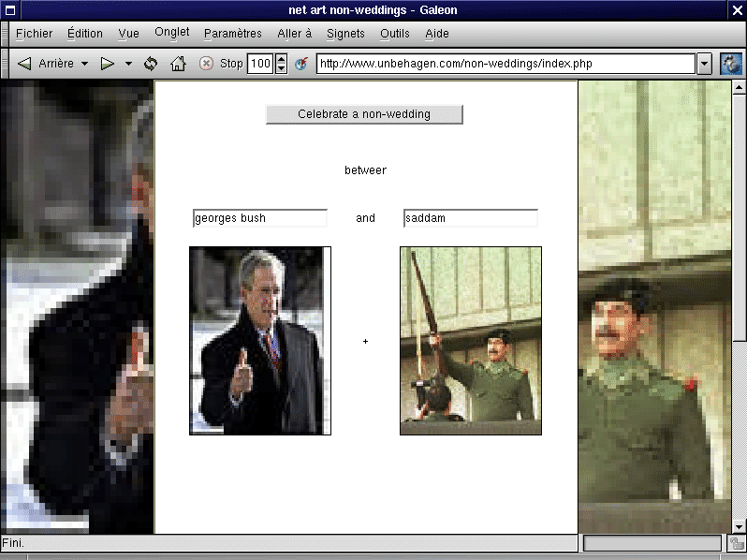
Task: Click the window menu icon in the title bar
Action: (x=9, y=10)
